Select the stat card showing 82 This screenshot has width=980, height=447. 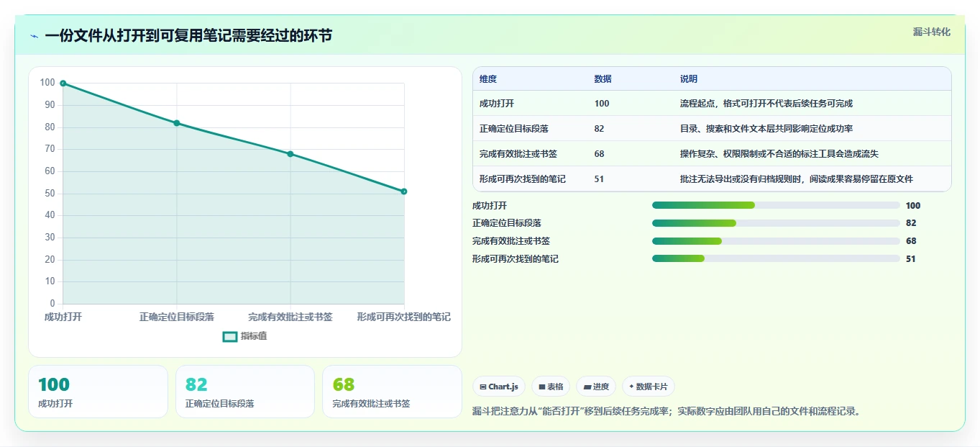point(245,392)
